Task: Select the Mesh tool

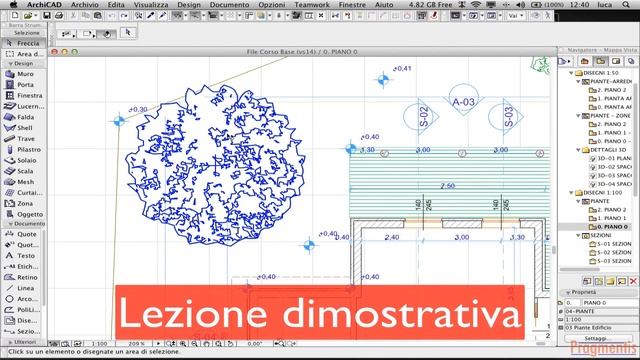Action: (24, 182)
